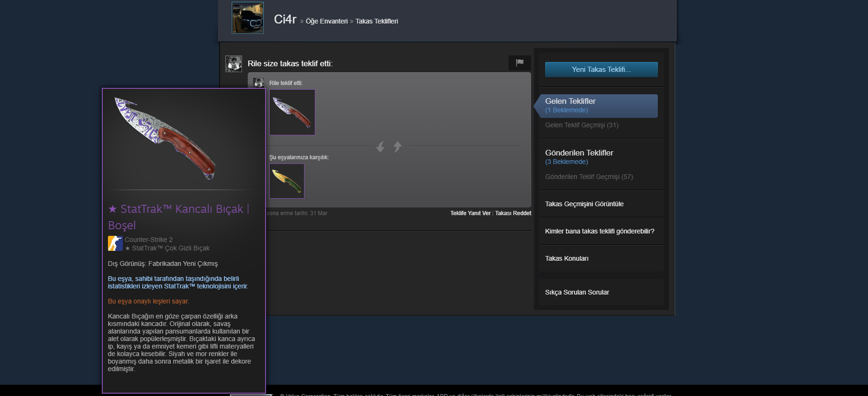The width and height of the screenshot is (868, 396).
Task: Go to Öğe Envanteri breadcrumb
Action: (327, 21)
